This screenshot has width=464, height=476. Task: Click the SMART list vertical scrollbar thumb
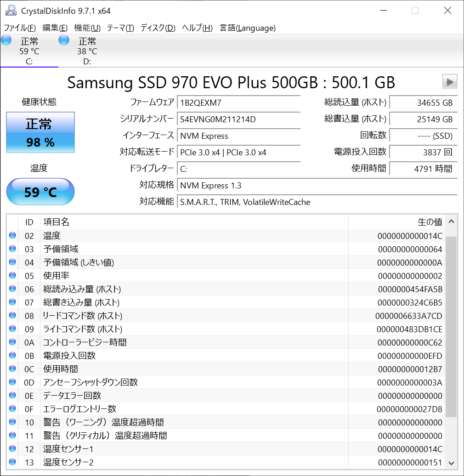[x=451, y=327]
